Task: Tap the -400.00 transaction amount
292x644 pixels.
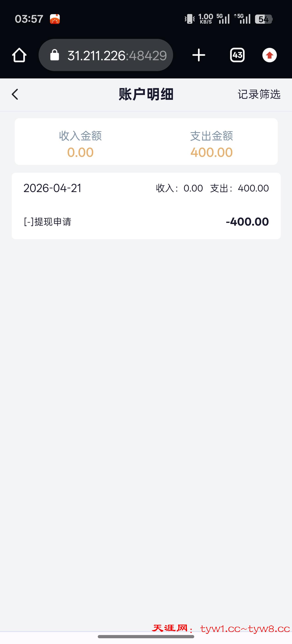Action: [x=247, y=222]
